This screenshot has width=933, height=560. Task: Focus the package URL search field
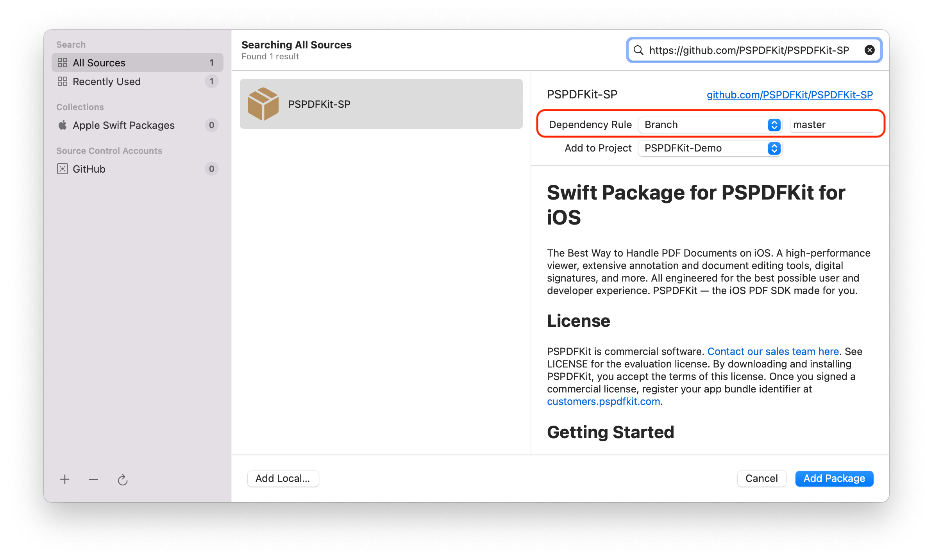pyautogui.click(x=754, y=50)
